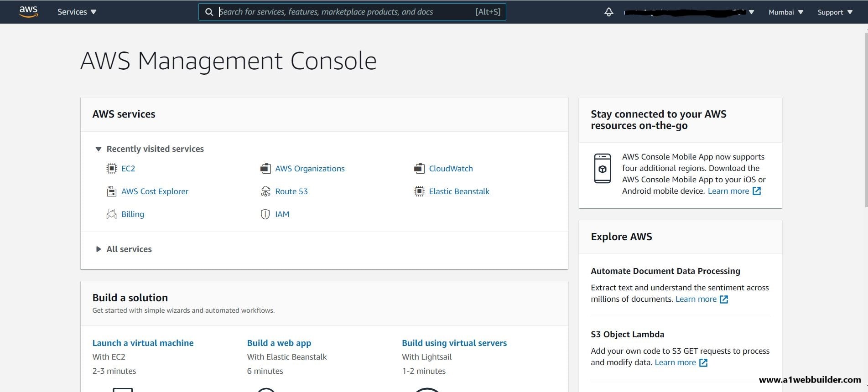Click Launch a virtual machine link

[143, 343]
